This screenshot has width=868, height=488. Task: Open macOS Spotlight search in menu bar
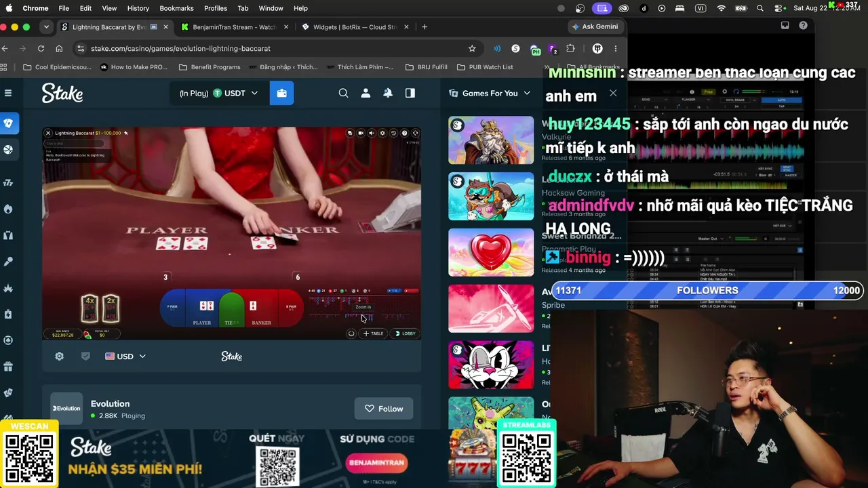tap(760, 8)
